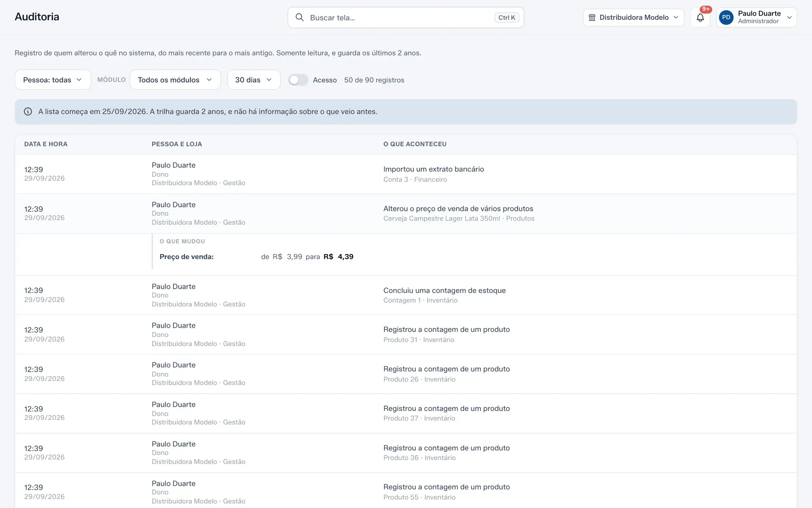Click the info icon in the banner
The height and width of the screenshot is (508, 812).
[x=28, y=112]
